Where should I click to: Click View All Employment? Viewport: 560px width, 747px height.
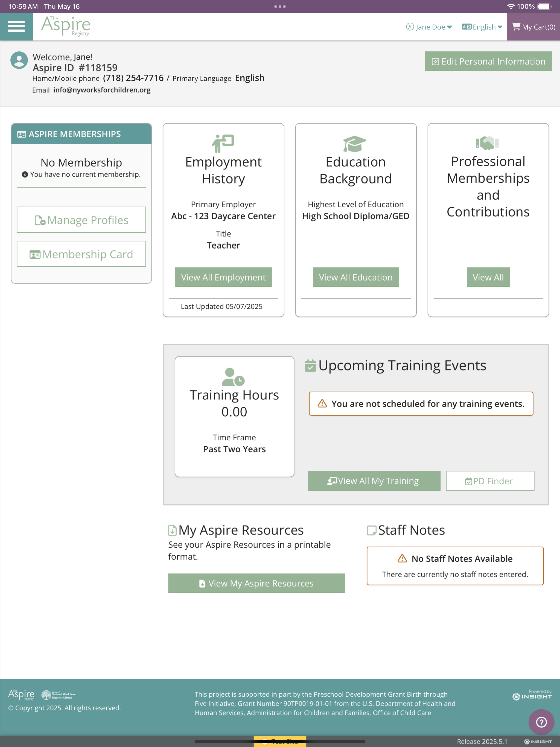pyautogui.click(x=223, y=277)
